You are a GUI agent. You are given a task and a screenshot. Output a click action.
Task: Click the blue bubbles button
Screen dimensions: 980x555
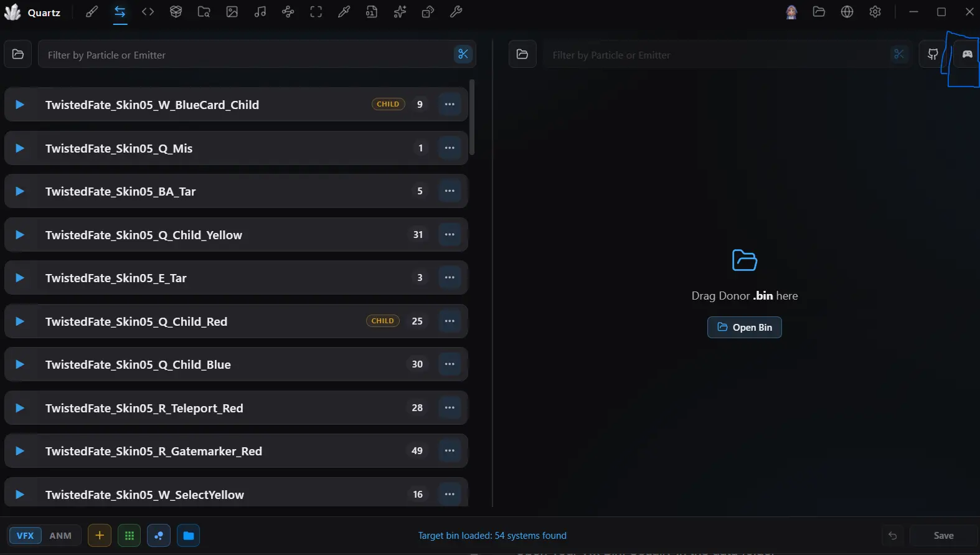159,536
